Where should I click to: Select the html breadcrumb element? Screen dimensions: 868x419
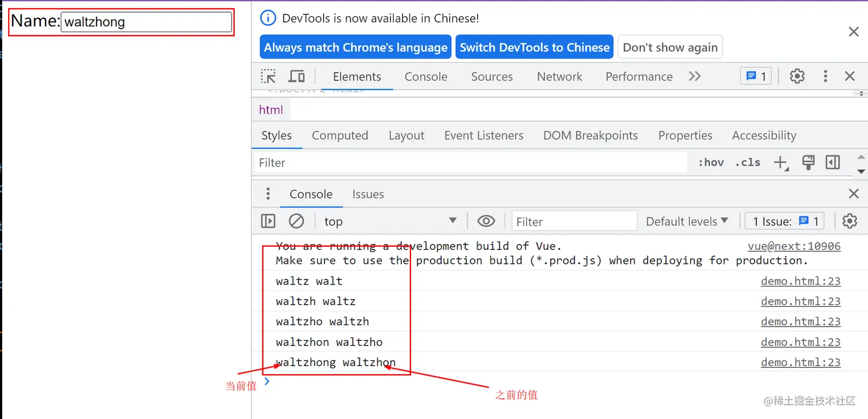tap(271, 110)
